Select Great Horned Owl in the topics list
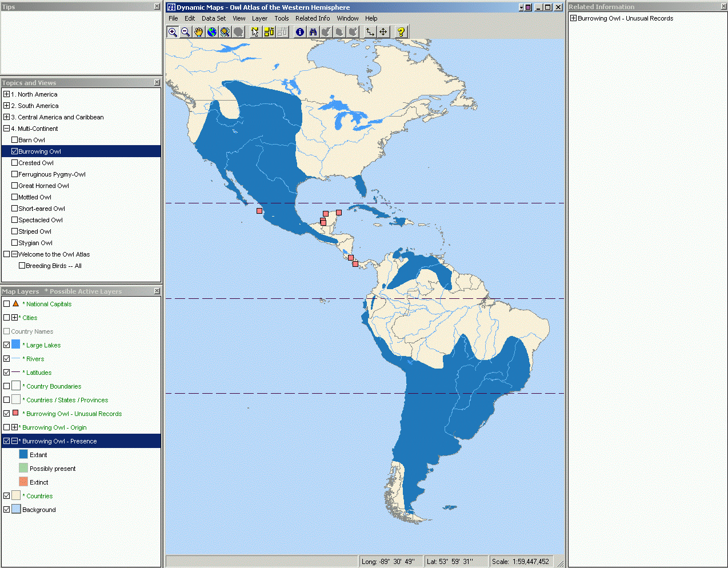728x568 pixels. click(x=43, y=186)
